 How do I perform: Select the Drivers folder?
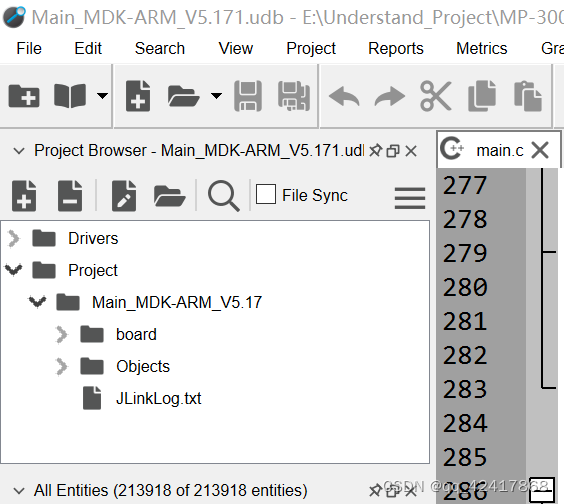(x=93, y=239)
